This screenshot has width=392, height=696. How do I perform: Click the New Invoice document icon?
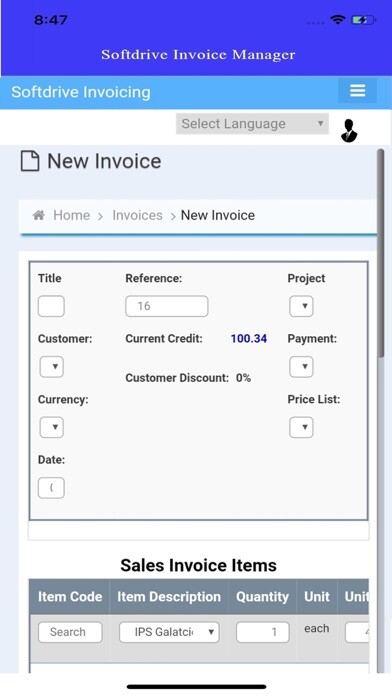(30, 161)
